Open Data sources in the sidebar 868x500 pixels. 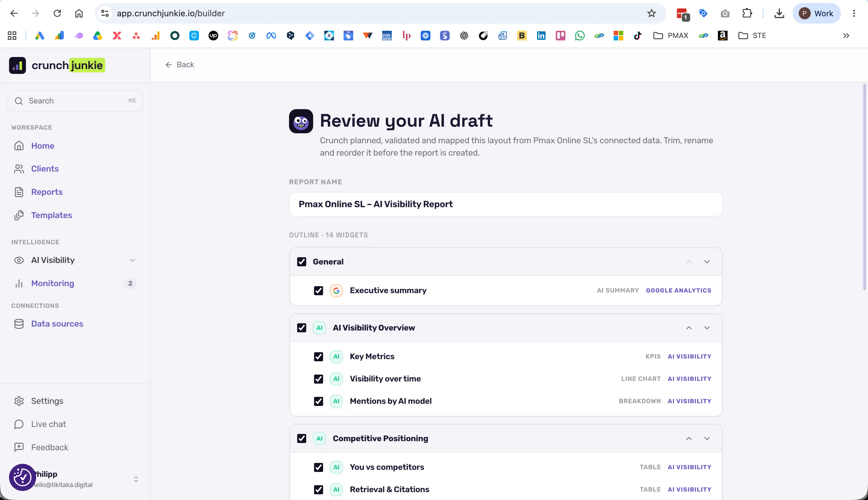pyautogui.click(x=57, y=324)
